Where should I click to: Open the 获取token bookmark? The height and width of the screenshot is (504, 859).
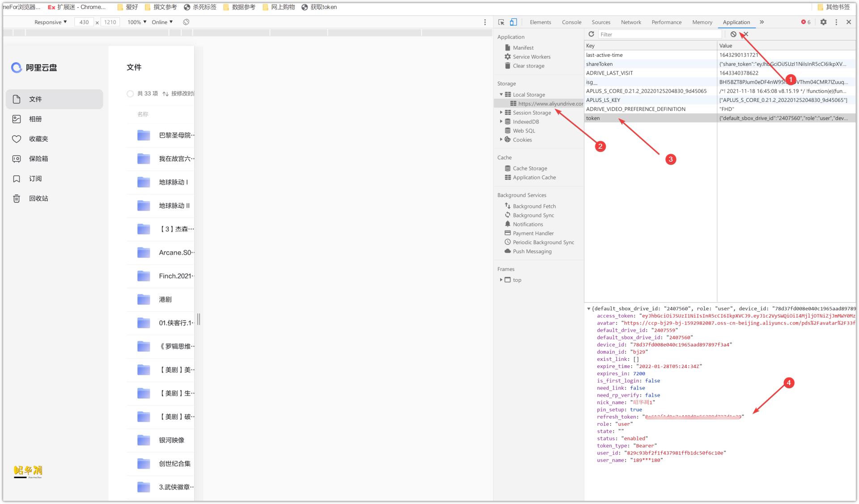[x=319, y=7]
